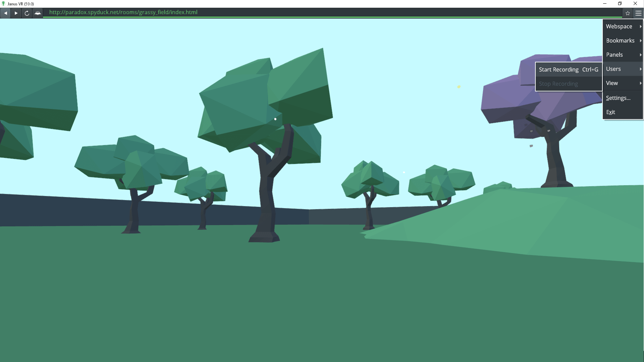The width and height of the screenshot is (644, 362).
Task: Open Settings... from the menu
Action: (x=618, y=98)
